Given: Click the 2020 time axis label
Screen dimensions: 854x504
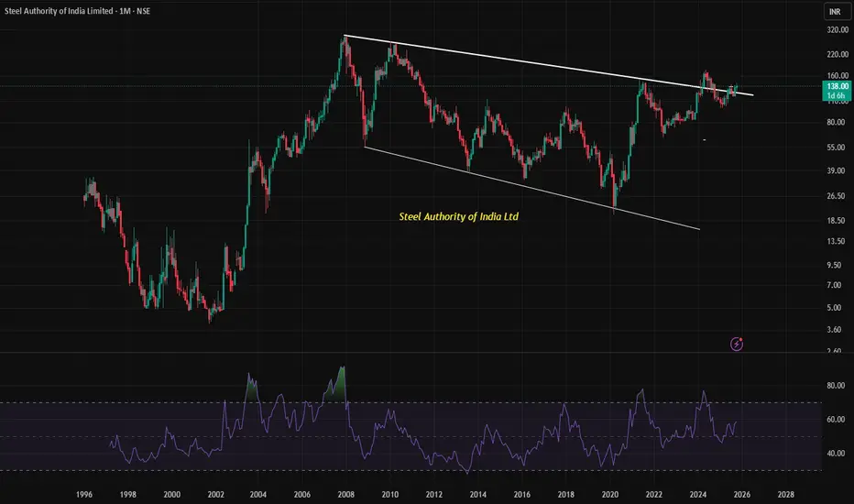Looking at the screenshot, I should pyautogui.click(x=610, y=495).
